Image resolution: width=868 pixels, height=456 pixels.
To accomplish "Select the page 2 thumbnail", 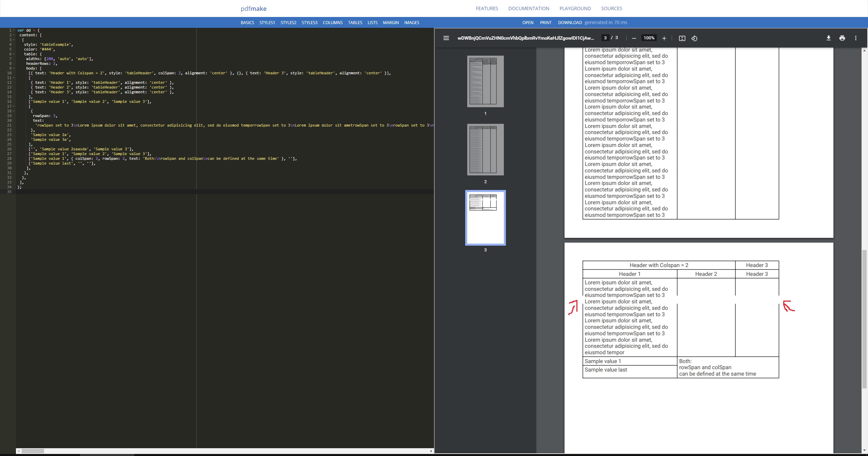I will coord(486,150).
